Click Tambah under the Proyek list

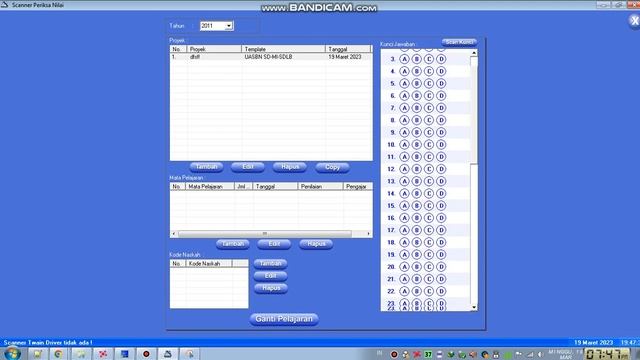click(206, 167)
